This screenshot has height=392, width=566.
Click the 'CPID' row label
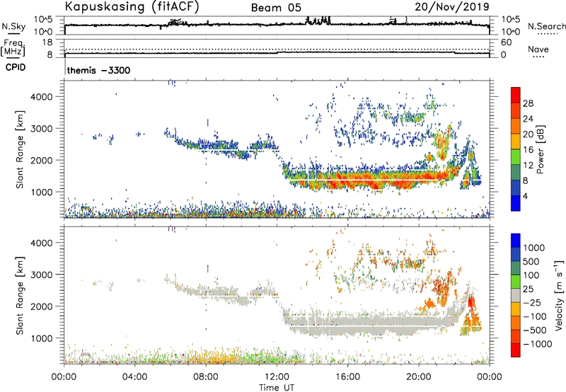[16, 67]
